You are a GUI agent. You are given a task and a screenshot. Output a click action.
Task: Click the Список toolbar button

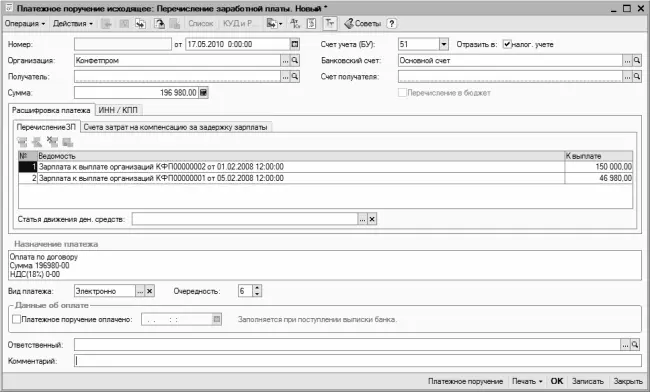(201, 24)
